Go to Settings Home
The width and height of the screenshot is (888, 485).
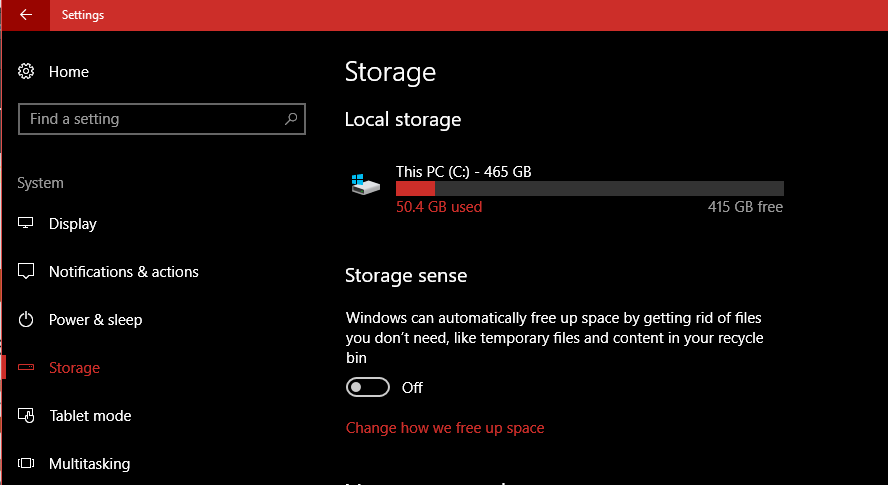69,72
